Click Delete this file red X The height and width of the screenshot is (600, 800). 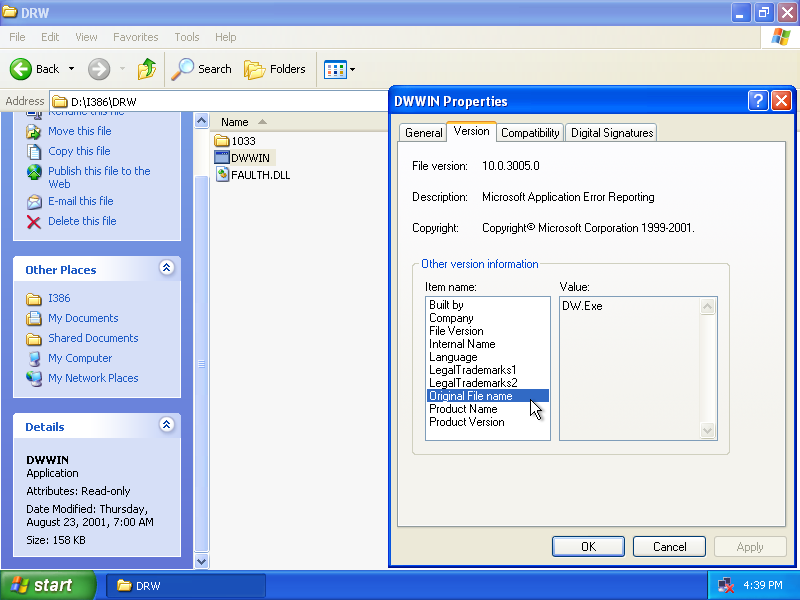(34, 221)
